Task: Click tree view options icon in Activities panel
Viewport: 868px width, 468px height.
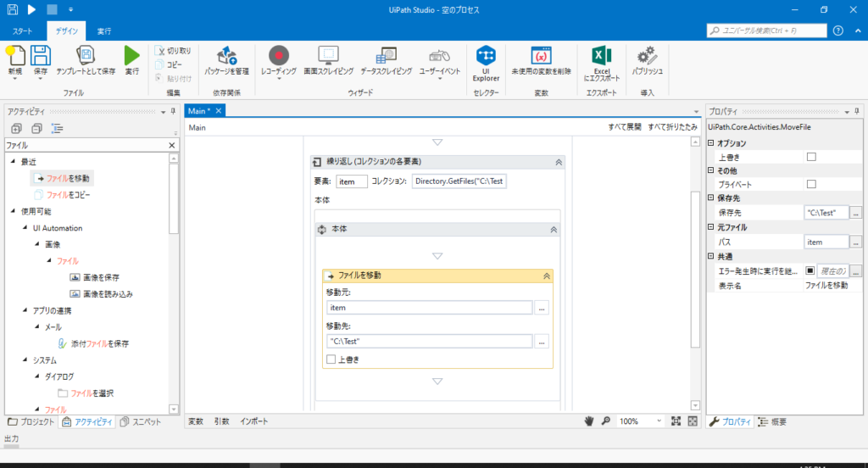Action: (x=57, y=129)
